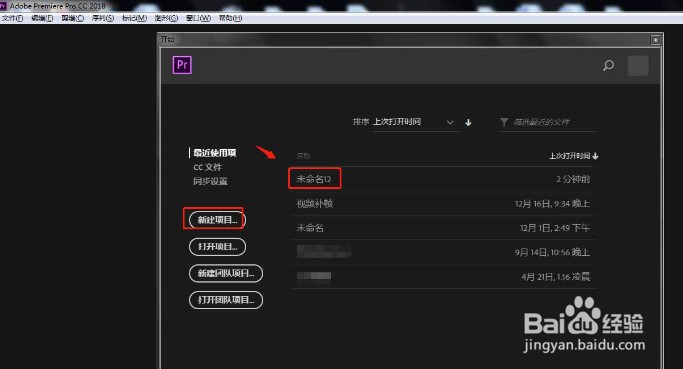Screen dimensions: 683x369
Task: Open the blurred project dated 9月14日
Action: tap(324, 252)
